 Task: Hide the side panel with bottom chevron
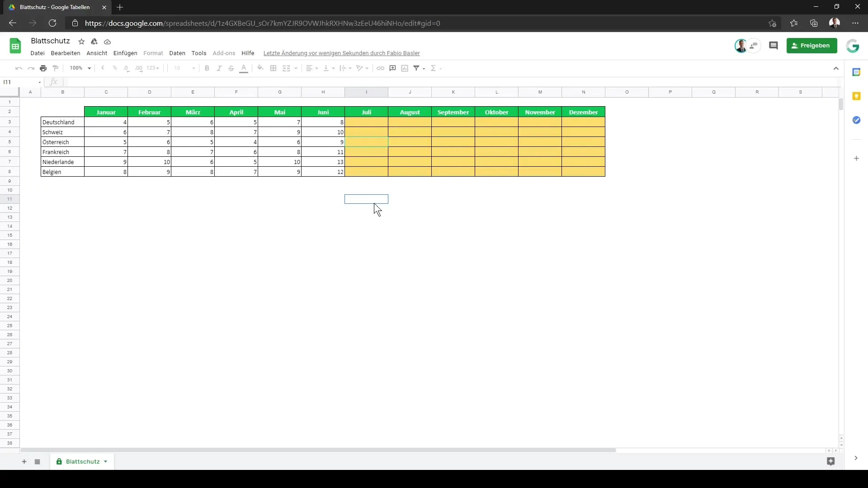(856, 458)
